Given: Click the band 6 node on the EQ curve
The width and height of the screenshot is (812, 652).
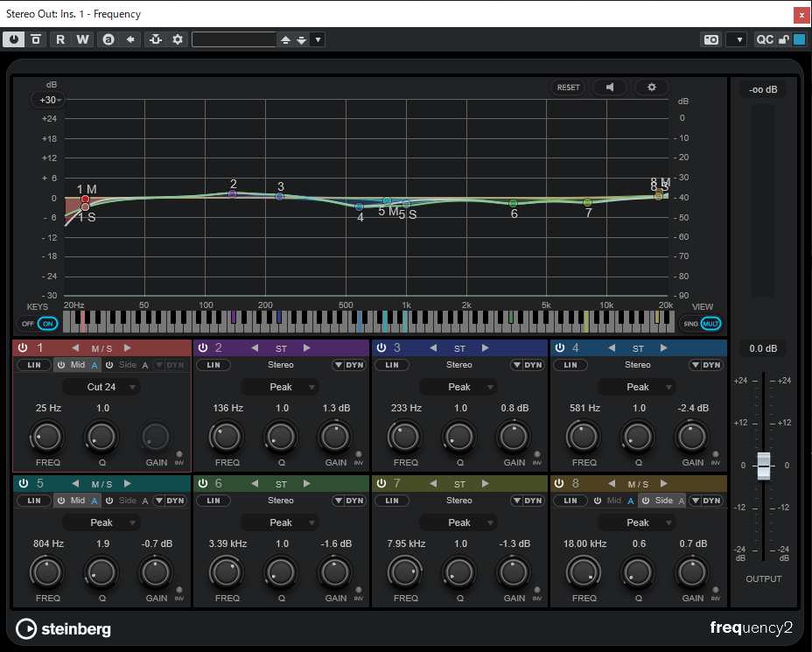Looking at the screenshot, I should point(514,204).
